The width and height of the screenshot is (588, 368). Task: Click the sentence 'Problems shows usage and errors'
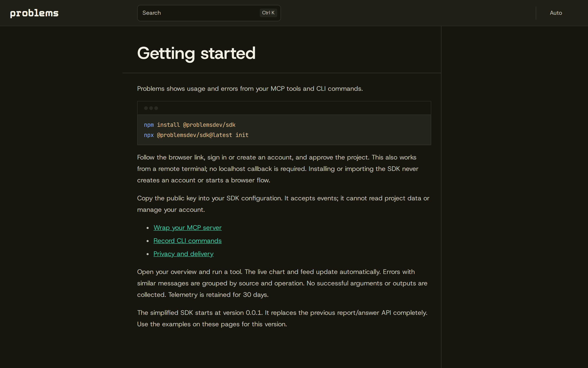click(188, 89)
